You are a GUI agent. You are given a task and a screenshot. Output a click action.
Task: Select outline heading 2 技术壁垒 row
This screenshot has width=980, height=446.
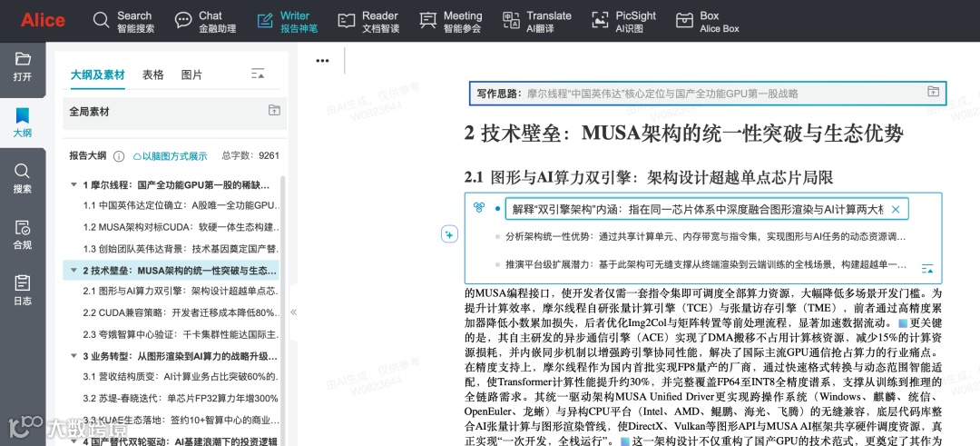[171, 271]
